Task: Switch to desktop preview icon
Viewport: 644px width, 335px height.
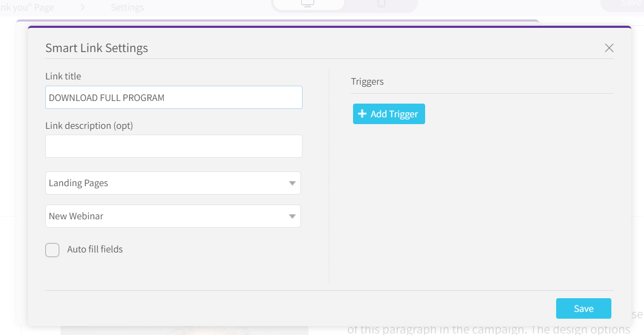Action: pyautogui.click(x=307, y=4)
